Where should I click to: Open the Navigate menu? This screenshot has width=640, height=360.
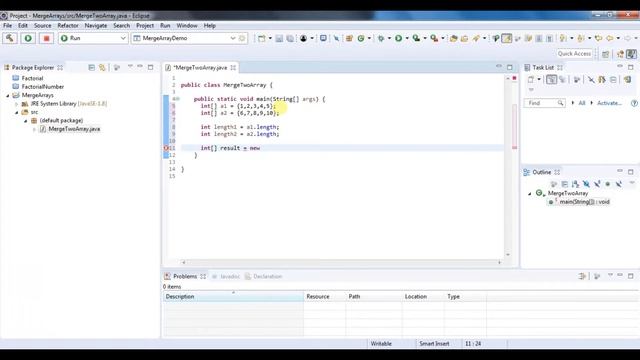tap(96, 25)
